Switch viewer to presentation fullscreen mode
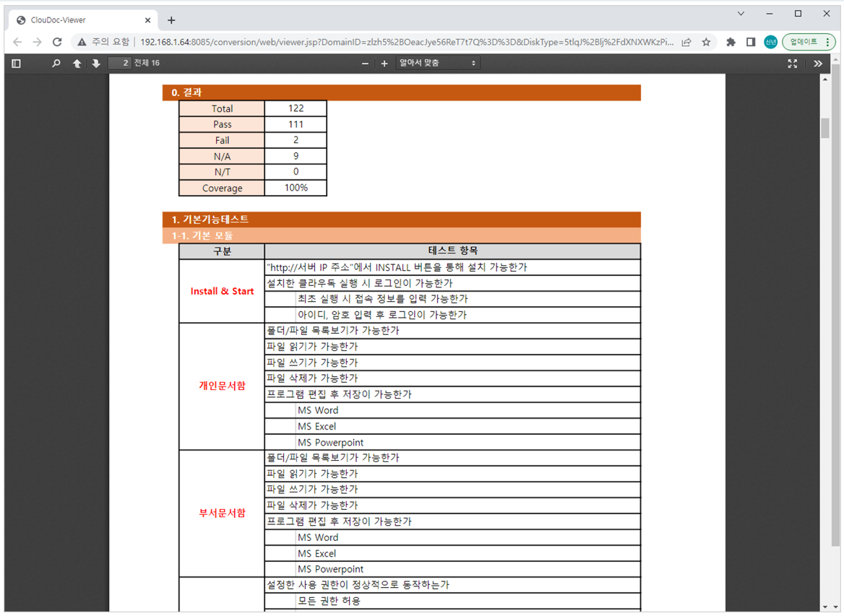 point(792,64)
